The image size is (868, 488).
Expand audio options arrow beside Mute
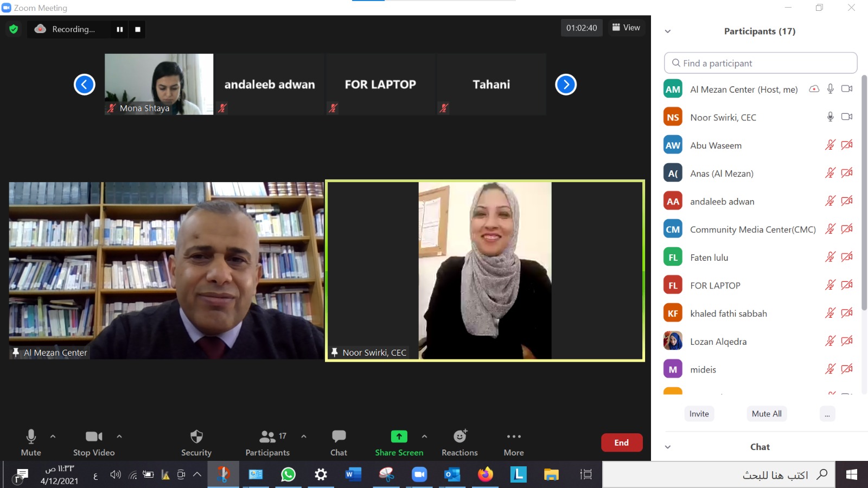pos(53,436)
